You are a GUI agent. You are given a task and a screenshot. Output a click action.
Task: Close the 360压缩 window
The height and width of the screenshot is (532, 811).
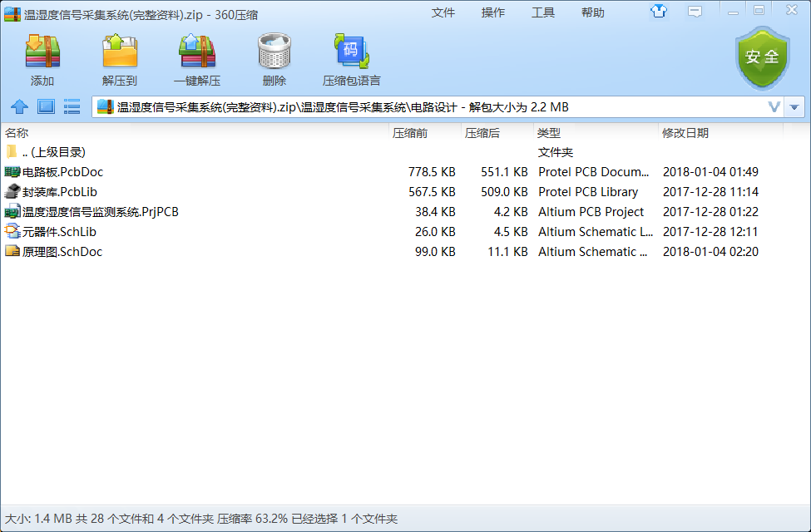[792, 10]
